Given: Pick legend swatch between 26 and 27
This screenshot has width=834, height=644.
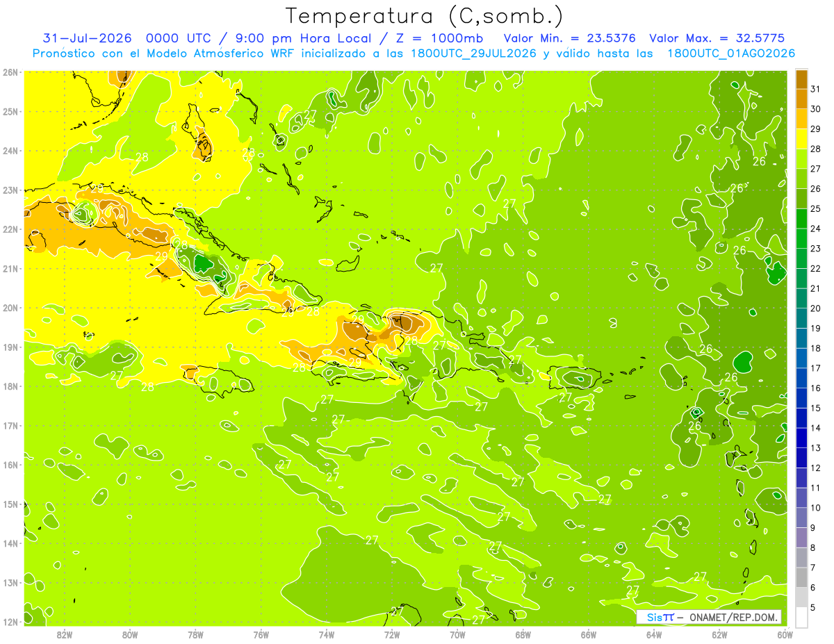Looking at the screenshot, I should (x=801, y=179).
